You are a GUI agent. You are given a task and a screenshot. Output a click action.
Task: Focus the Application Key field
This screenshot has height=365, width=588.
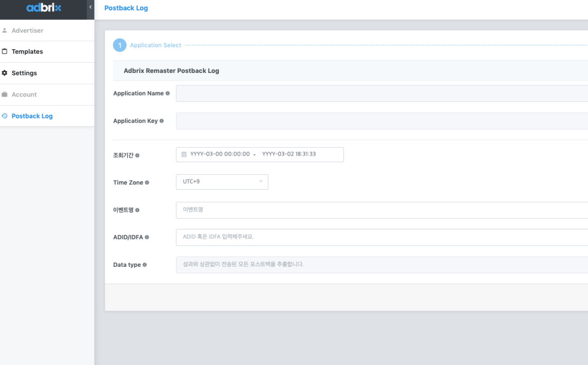pos(382,121)
